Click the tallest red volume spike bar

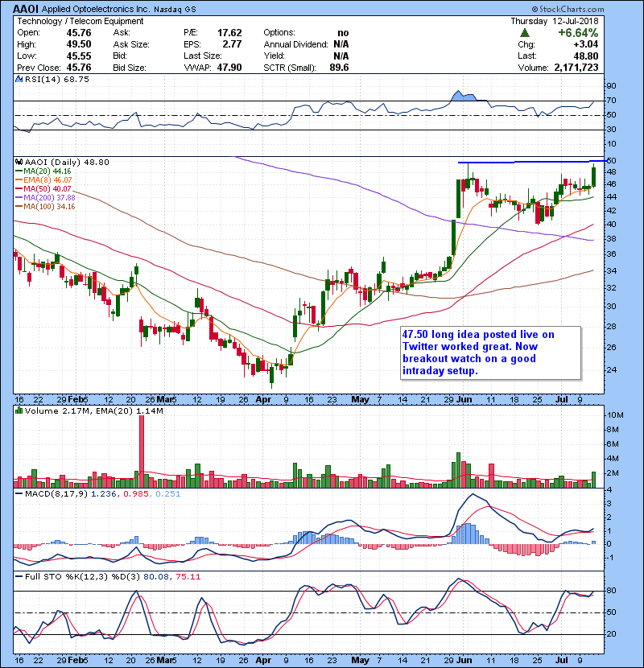tap(142, 452)
